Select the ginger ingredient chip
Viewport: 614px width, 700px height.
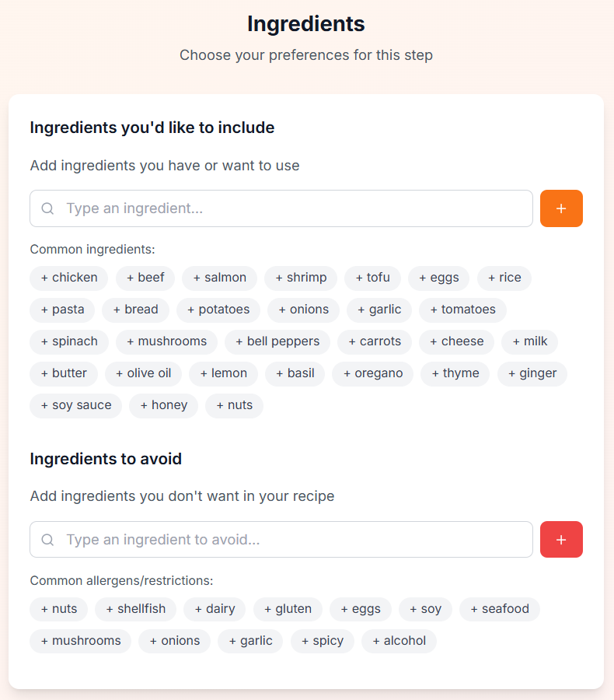[x=532, y=373]
